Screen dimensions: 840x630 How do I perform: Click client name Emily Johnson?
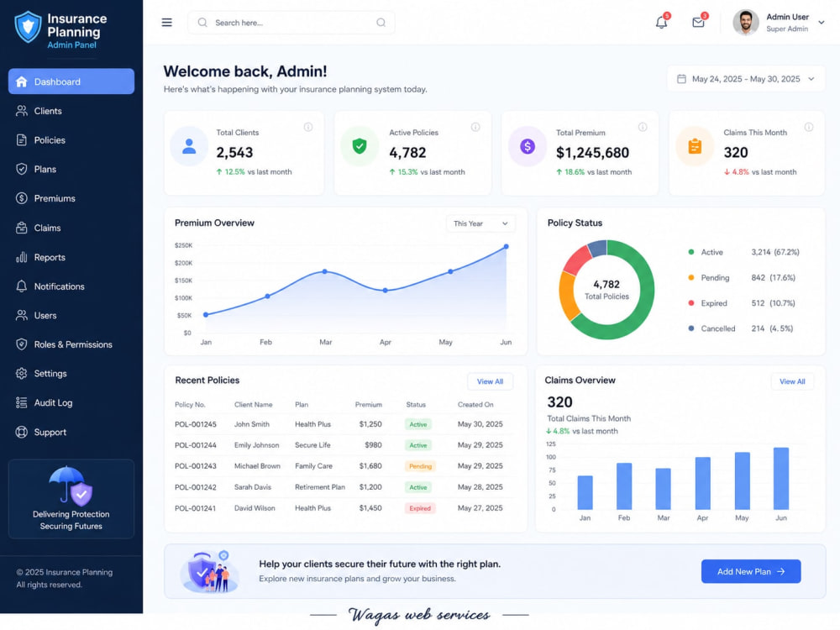256,445
